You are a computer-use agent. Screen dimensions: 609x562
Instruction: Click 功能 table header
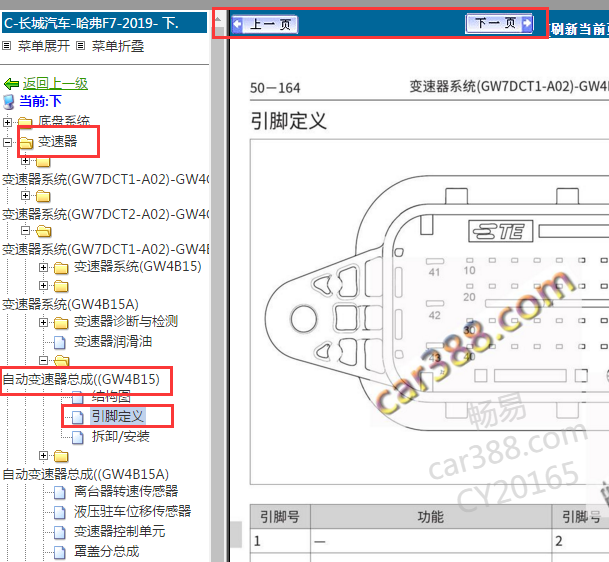coord(431,517)
